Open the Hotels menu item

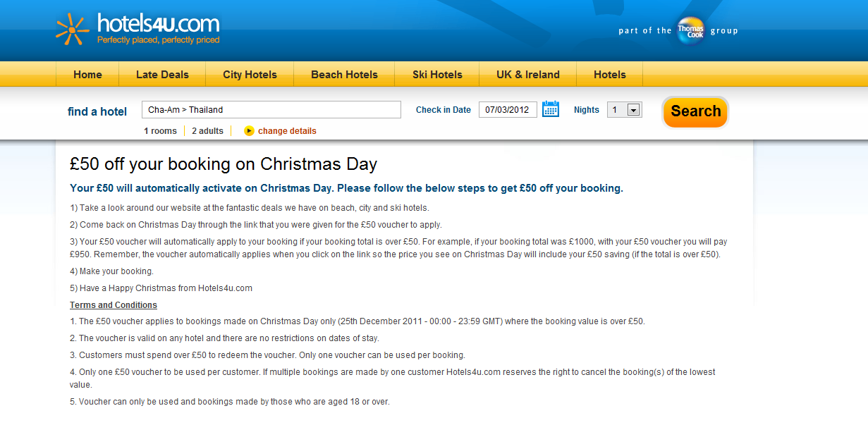(x=609, y=75)
